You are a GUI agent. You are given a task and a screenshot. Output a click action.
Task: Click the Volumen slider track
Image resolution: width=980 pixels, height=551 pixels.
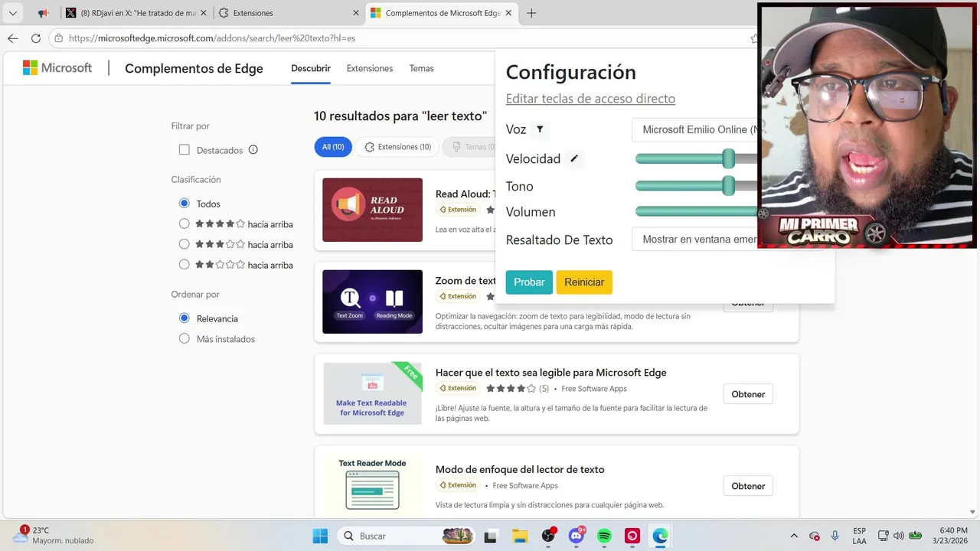pyautogui.click(x=697, y=212)
